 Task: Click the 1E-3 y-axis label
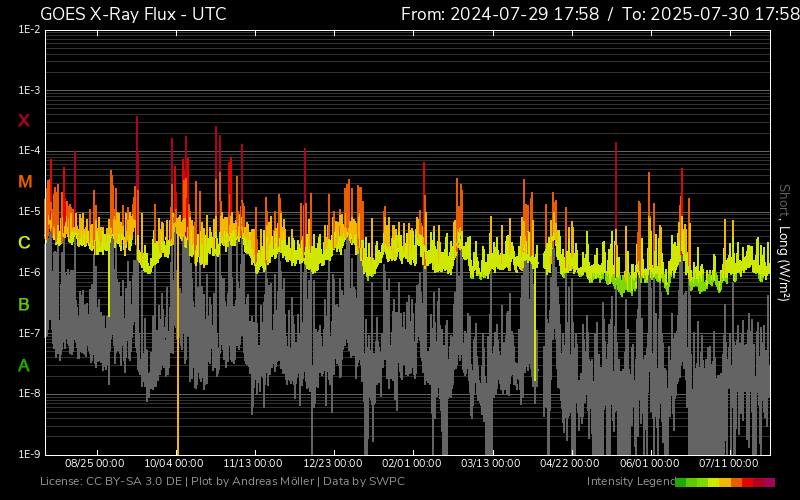[x=29, y=90]
